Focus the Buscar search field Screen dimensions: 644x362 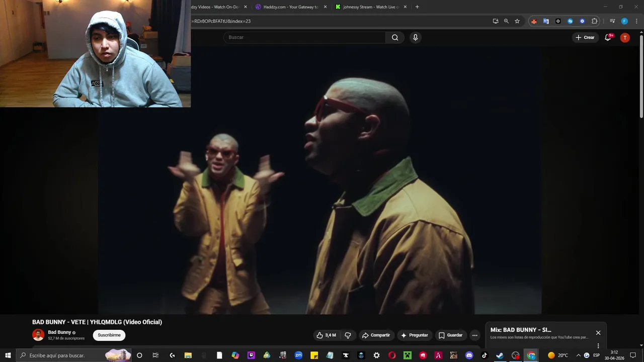pyautogui.click(x=304, y=37)
